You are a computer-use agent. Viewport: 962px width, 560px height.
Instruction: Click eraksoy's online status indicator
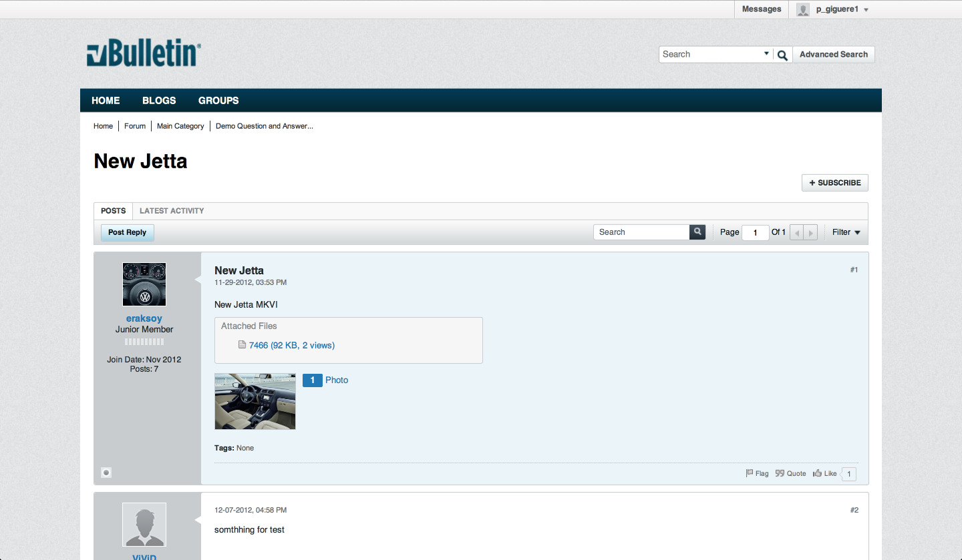pyautogui.click(x=106, y=473)
